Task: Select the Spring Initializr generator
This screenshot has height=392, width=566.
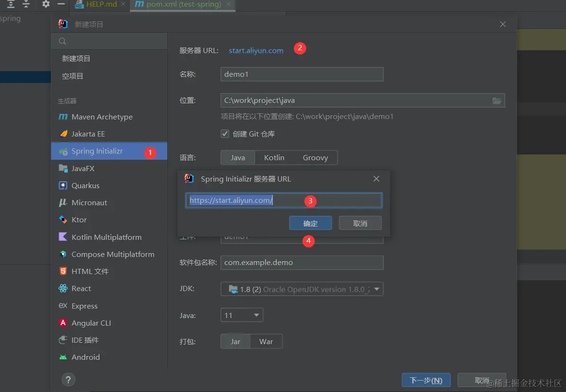Action: coord(109,151)
